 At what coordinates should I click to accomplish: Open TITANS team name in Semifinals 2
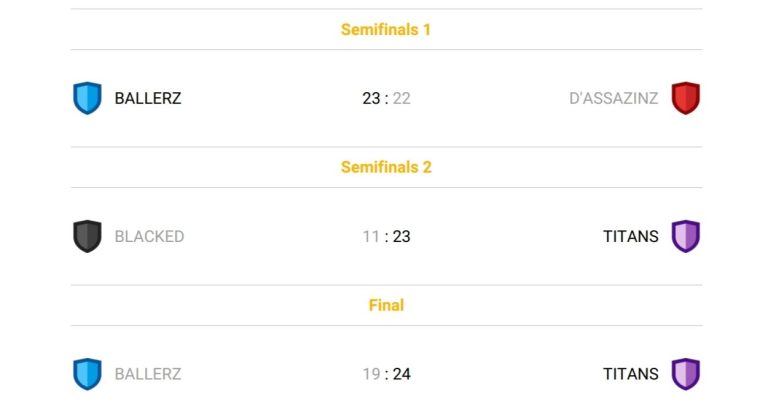[x=631, y=237]
